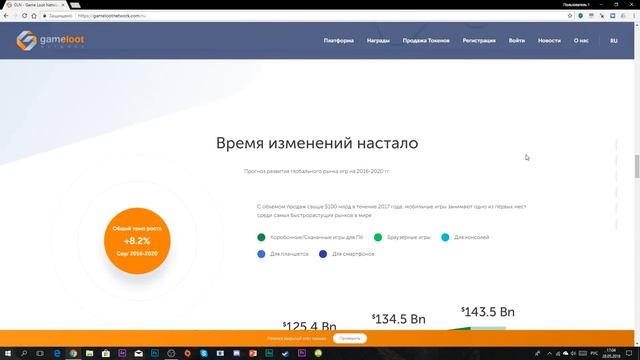This screenshot has height=360, width=640.
Task: Launch Microsoft Edge from the taskbar
Action: 57,353
